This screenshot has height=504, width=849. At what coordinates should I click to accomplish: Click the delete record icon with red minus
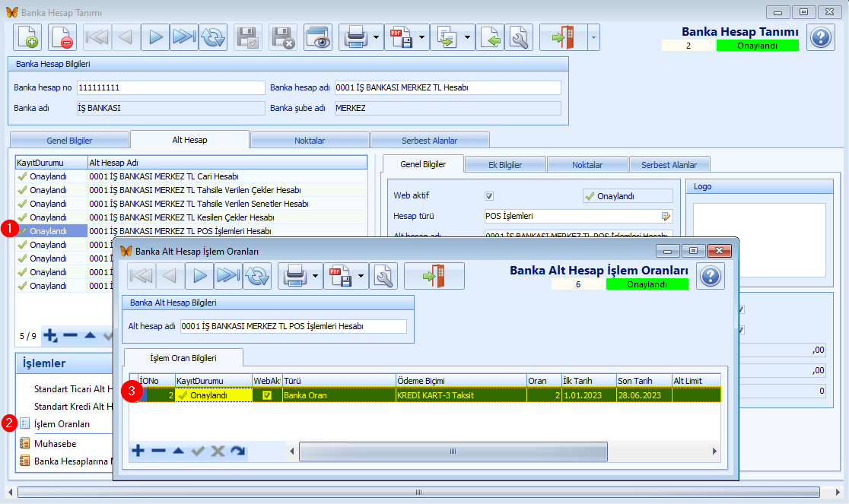62,37
